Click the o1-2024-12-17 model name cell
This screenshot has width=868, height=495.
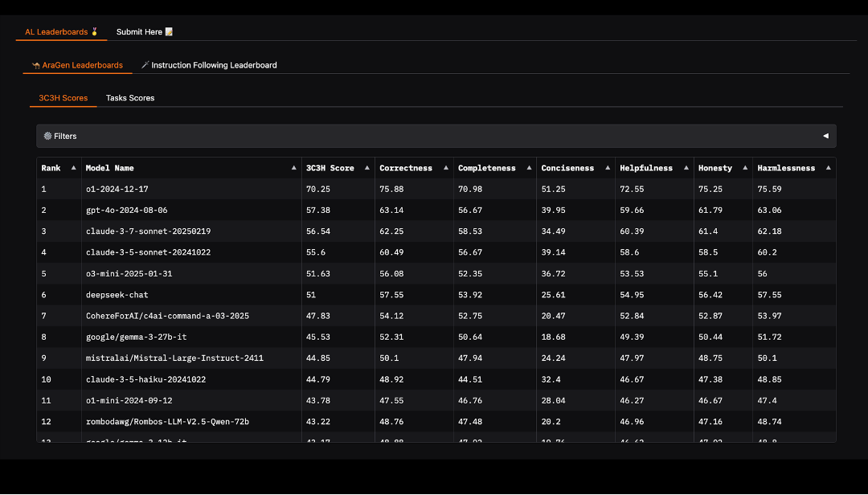click(117, 189)
